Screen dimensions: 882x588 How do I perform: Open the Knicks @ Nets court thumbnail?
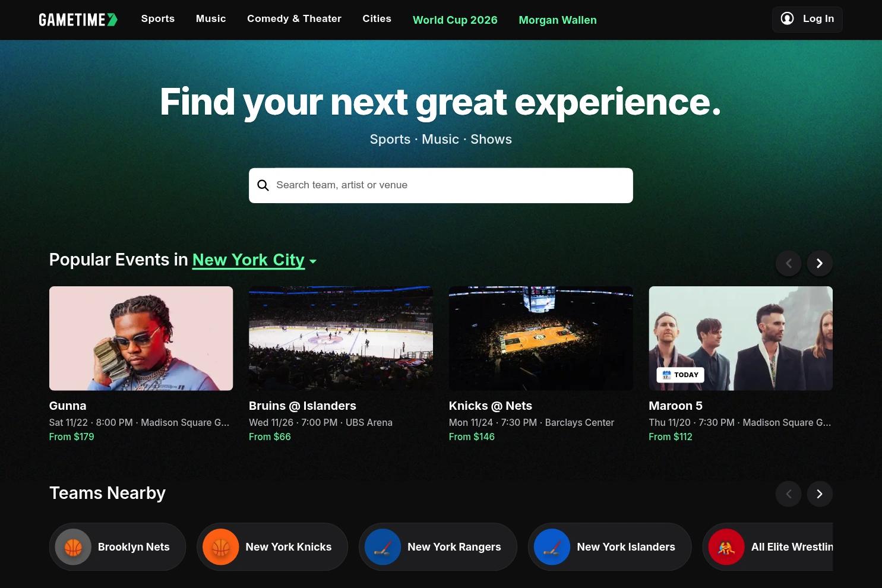(541, 339)
